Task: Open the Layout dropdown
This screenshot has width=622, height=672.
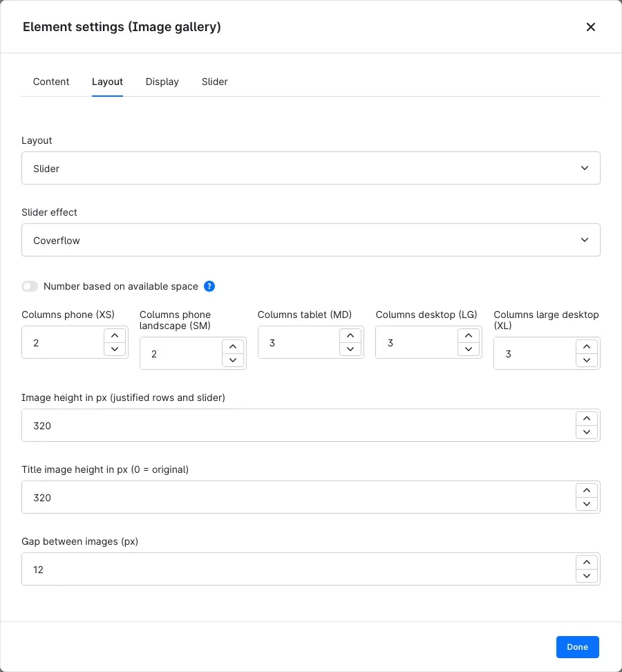Action: tap(310, 168)
